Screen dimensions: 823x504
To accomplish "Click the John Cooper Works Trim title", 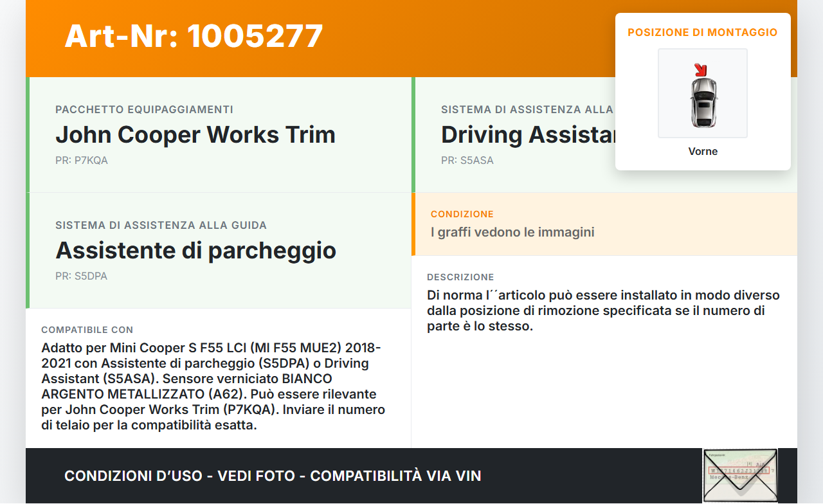I will [x=195, y=135].
